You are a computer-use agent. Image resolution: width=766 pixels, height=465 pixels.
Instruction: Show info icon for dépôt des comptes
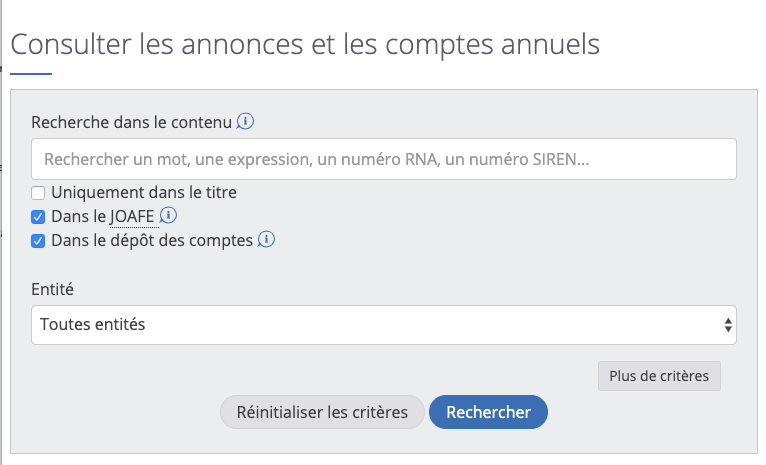point(266,239)
